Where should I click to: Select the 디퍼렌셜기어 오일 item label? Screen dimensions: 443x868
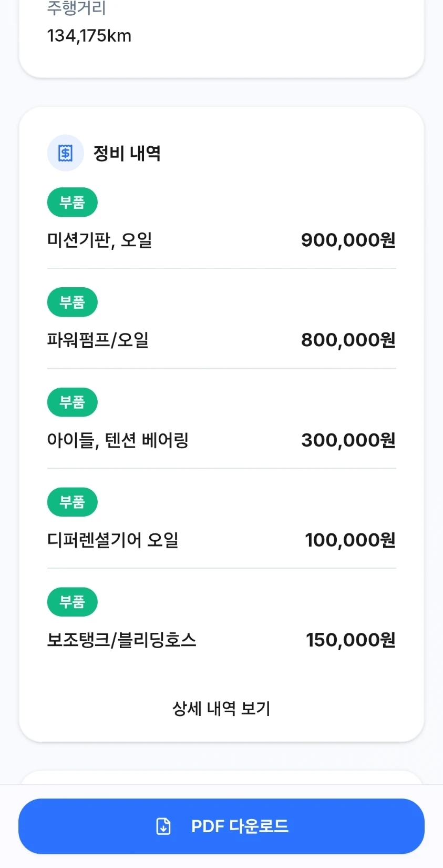[x=113, y=540]
